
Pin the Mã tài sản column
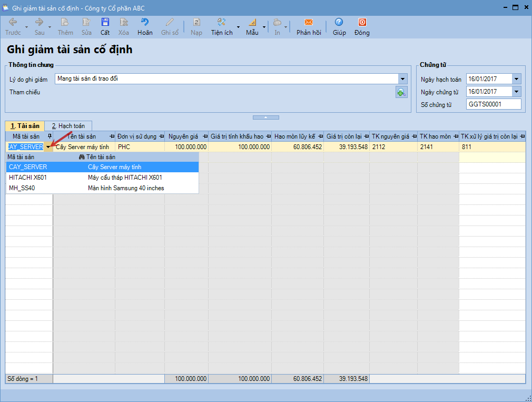(x=50, y=136)
